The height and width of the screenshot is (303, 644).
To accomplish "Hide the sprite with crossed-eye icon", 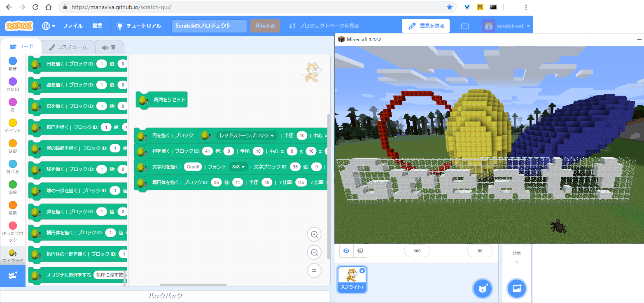I will [x=360, y=251].
